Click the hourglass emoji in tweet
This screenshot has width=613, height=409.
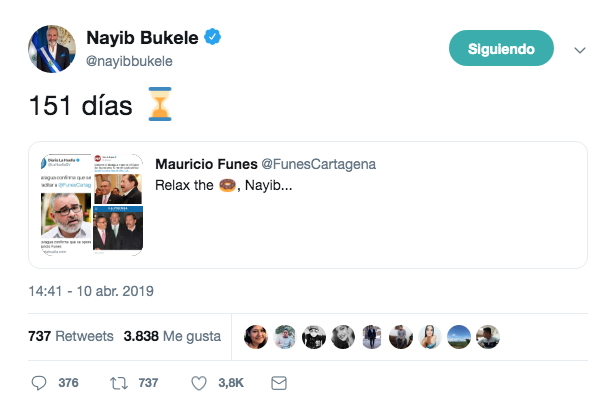(160, 104)
